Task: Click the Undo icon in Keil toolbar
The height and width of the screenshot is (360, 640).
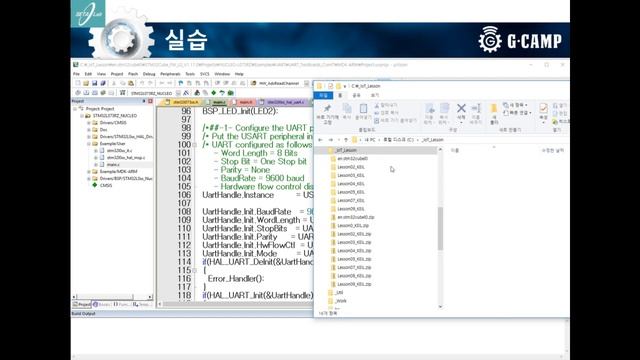Action: coord(142,83)
